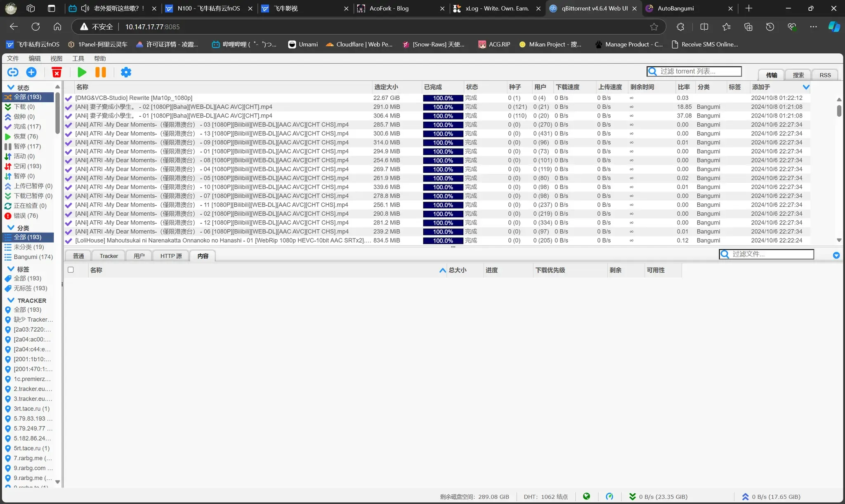Click the connection status globe icon
Screen dimensions: 845x504
click(586, 497)
